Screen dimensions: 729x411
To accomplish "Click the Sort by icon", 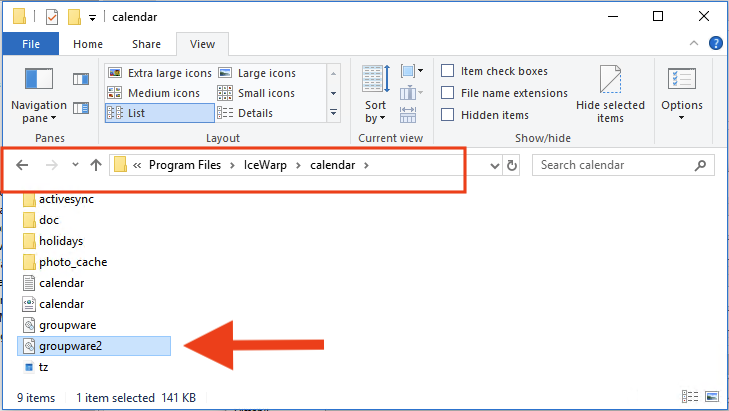I will coord(375,79).
